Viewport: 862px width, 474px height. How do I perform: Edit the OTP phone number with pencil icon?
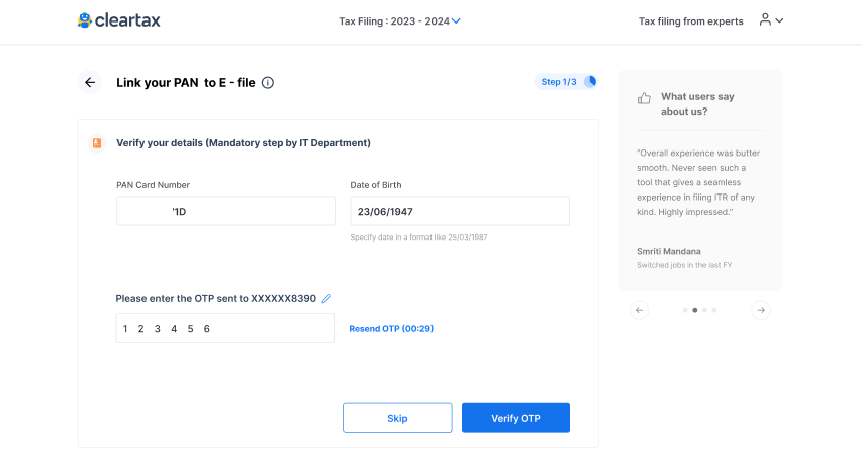coord(326,299)
